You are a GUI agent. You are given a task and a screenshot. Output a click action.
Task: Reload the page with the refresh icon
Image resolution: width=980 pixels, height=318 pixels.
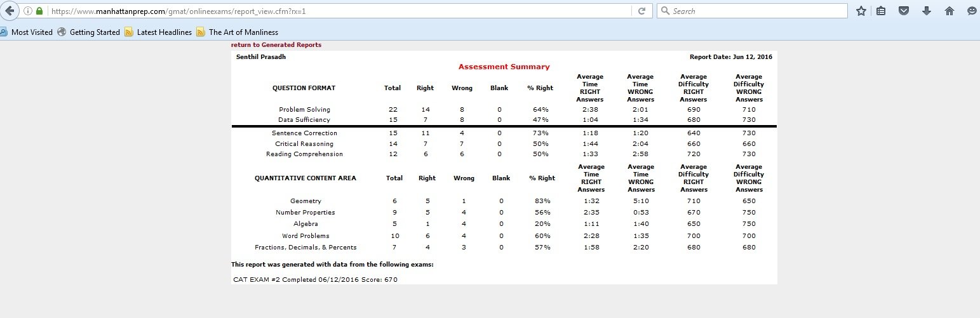click(x=641, y=11)
